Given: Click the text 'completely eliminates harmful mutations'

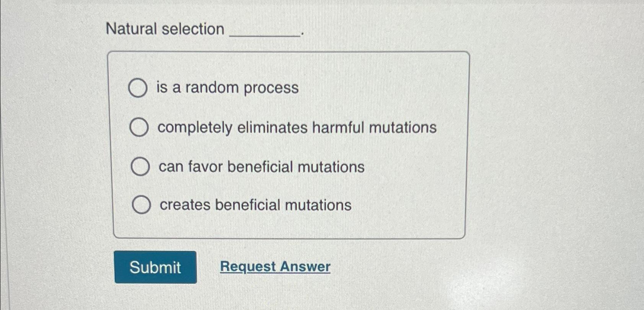Looking at the screenshot, I should [298, 127].
